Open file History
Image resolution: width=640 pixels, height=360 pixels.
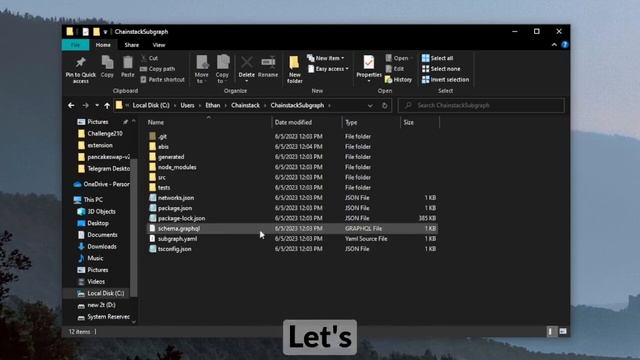pyautogui.click(x=398, y=80)
